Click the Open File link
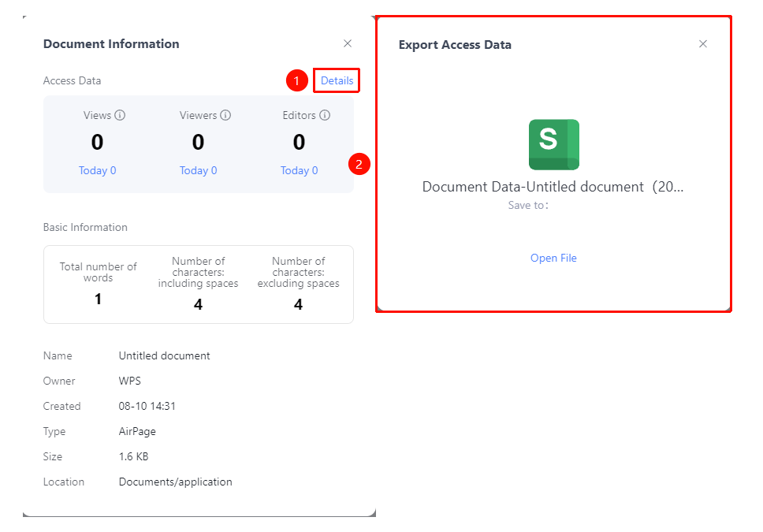Image resolution: width=763 pixels, height=532 pixels. 553,258
